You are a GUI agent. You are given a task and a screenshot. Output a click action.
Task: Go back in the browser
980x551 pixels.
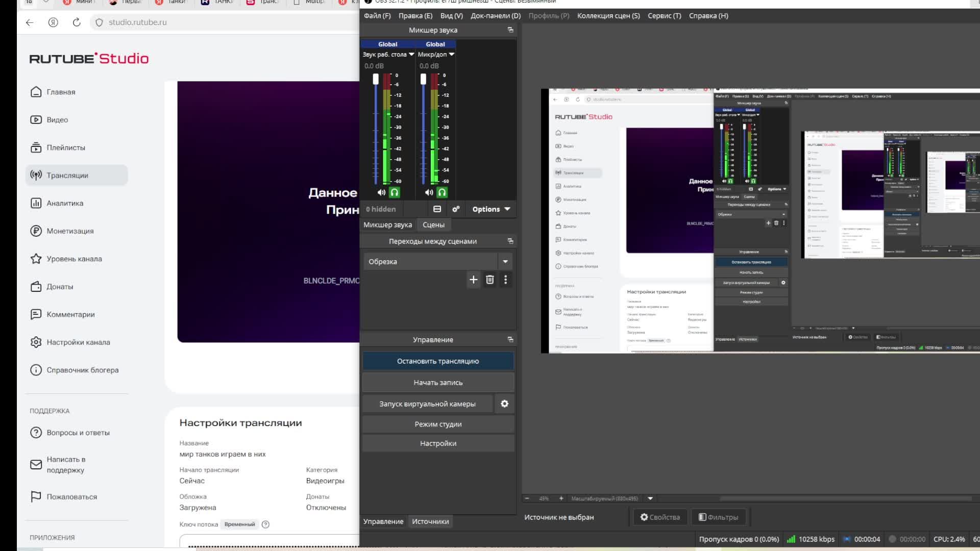[30, 22]
